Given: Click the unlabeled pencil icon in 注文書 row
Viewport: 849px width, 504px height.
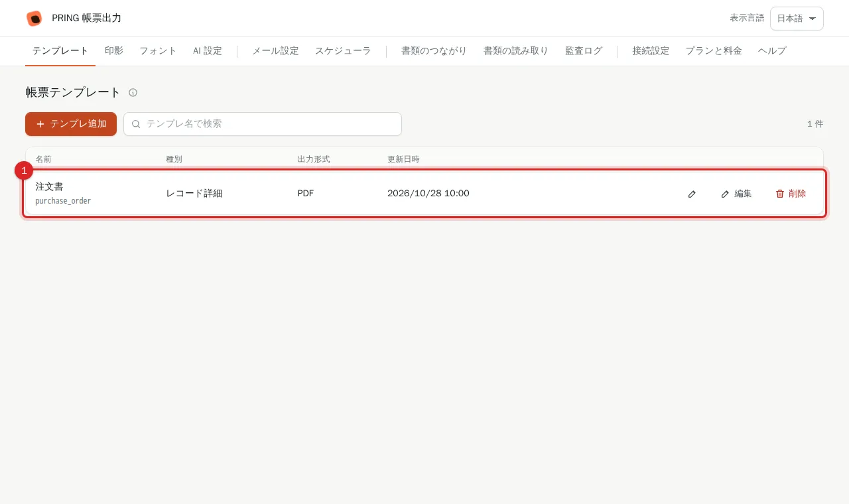Looking at the screenshot, I should (692, 194).
